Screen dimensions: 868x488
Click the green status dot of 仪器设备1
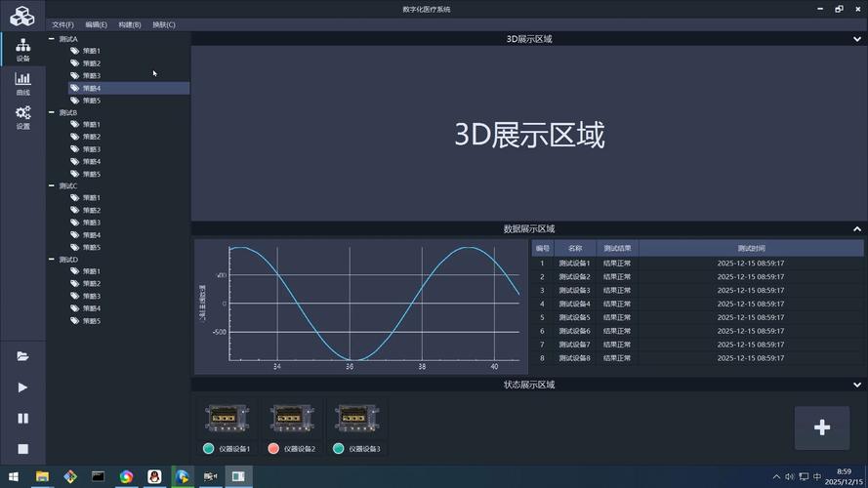[208, 449]
